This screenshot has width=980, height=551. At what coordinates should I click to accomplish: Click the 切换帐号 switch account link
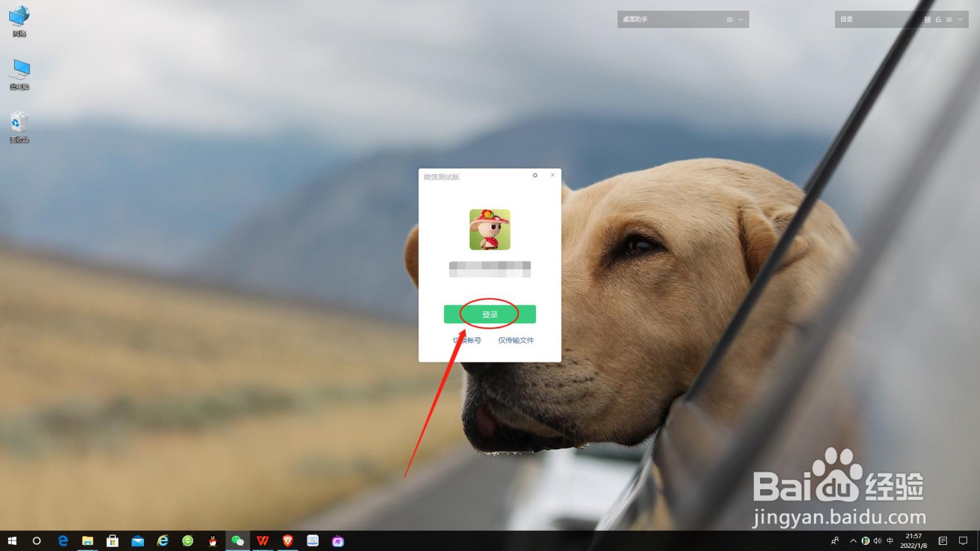click(467, 340)
